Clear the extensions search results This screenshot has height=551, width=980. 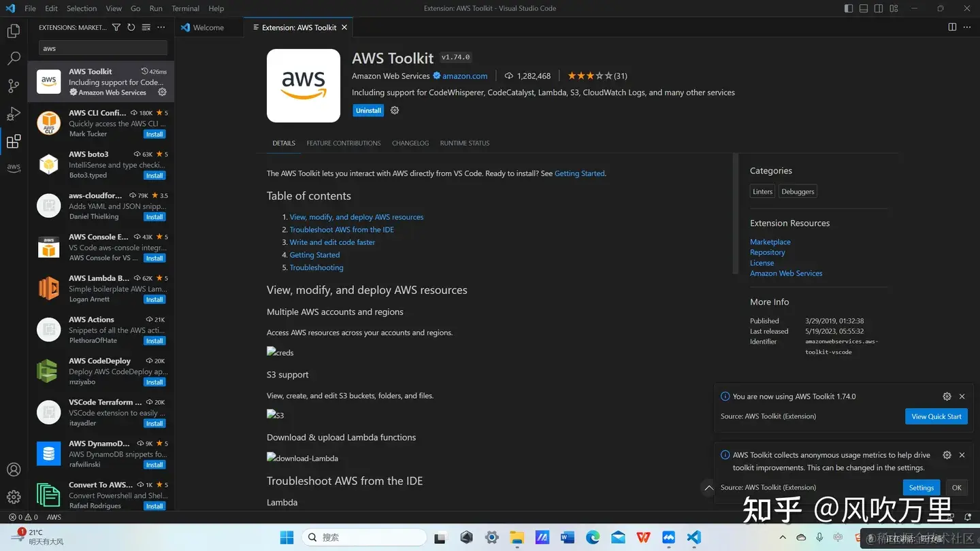146,27
